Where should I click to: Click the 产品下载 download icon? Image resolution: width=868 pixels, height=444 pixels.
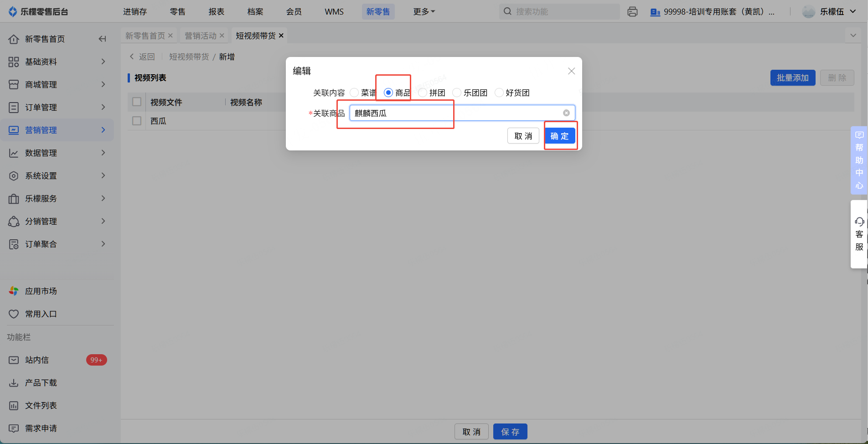14,383
